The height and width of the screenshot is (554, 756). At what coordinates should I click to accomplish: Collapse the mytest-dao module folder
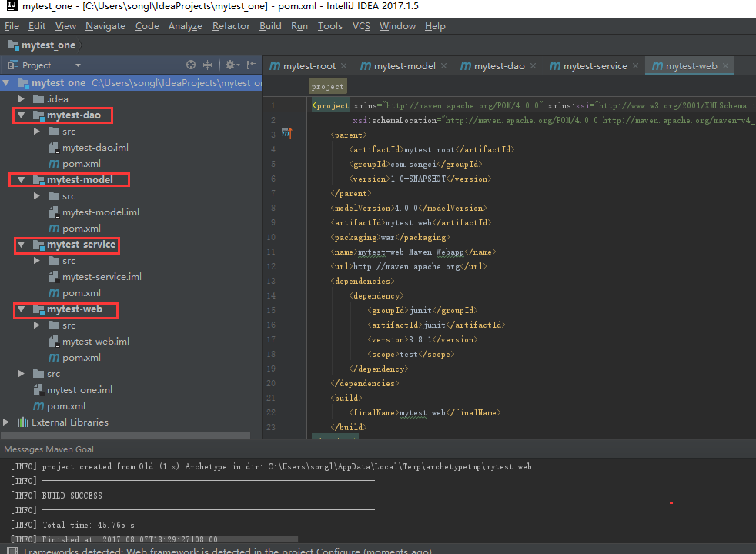tap(22, 115)
